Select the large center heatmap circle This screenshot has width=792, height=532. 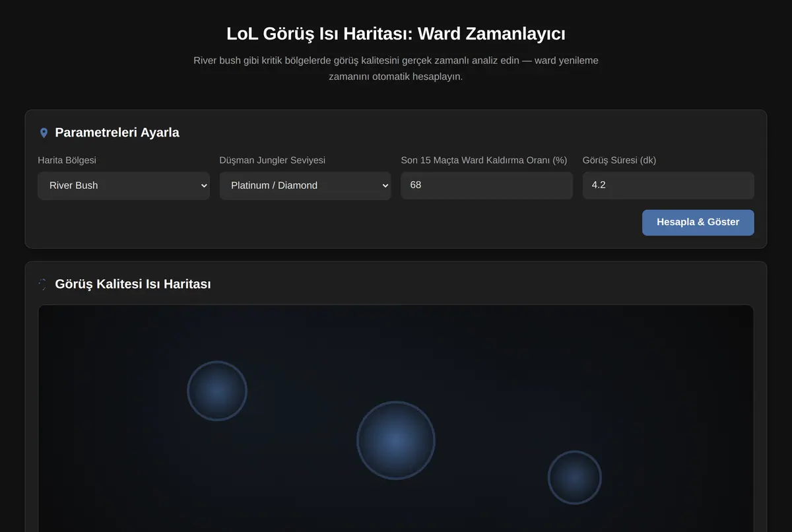(x=396, y=440)
